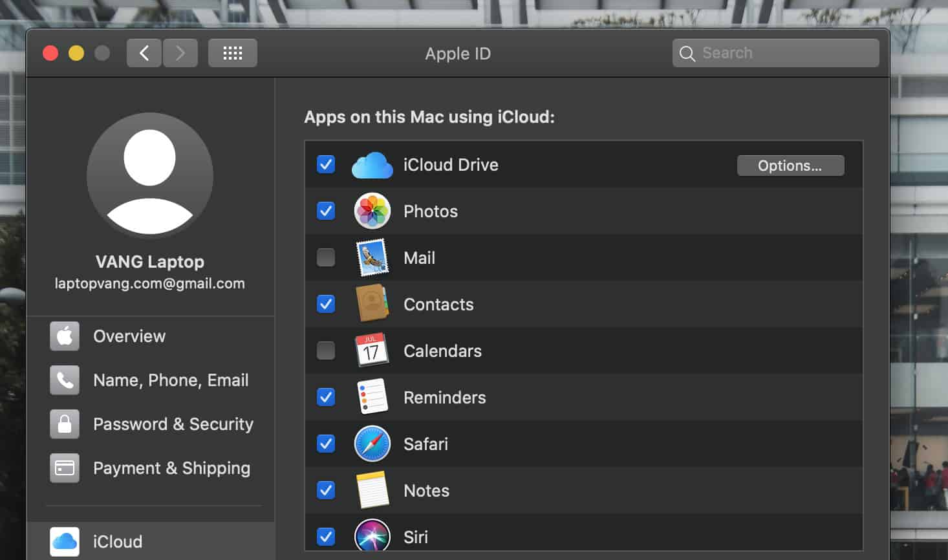Click the Safari compass icon
Viewport: 948px width, 560px height.
[x=372, y=444]
